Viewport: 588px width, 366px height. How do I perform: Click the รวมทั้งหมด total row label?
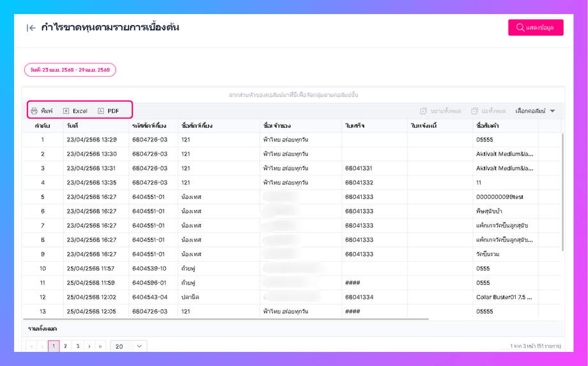42,328
